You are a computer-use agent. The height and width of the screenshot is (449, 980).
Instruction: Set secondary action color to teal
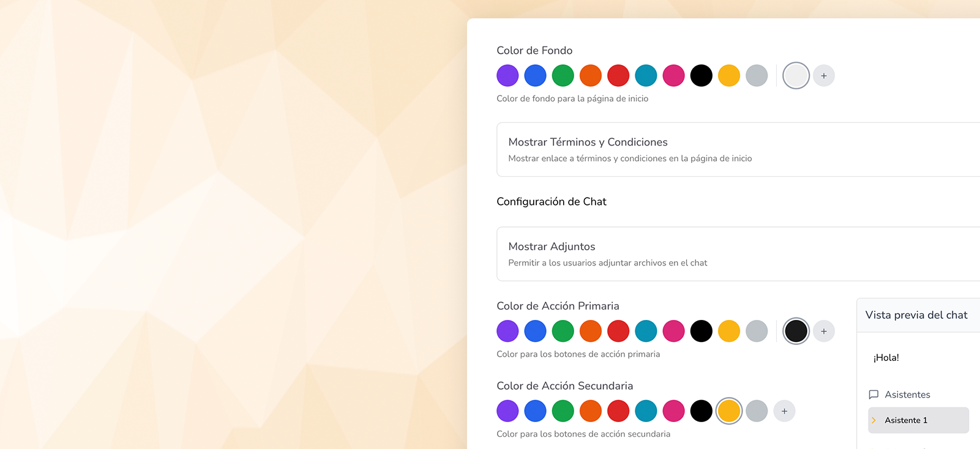point(646,411)
